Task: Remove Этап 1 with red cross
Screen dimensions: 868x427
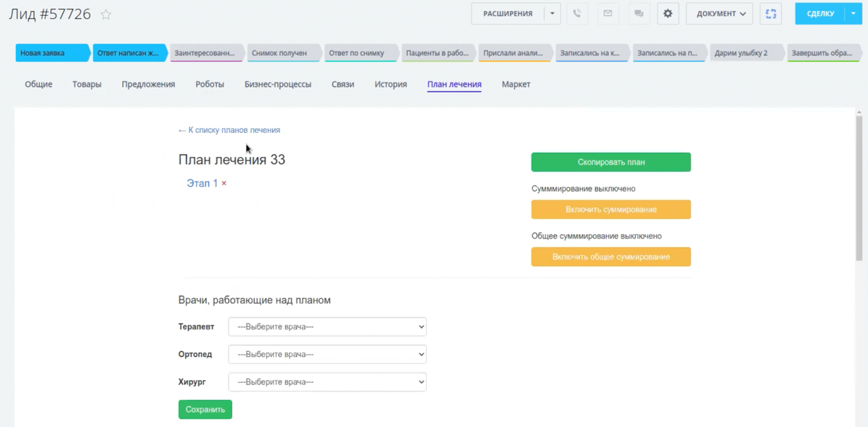Action: pyautogui.click(x=224, y=184)
